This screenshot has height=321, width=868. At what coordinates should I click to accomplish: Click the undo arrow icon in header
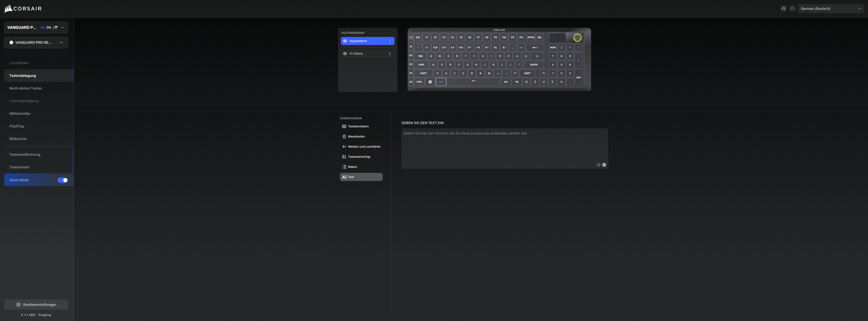[783, 9]
